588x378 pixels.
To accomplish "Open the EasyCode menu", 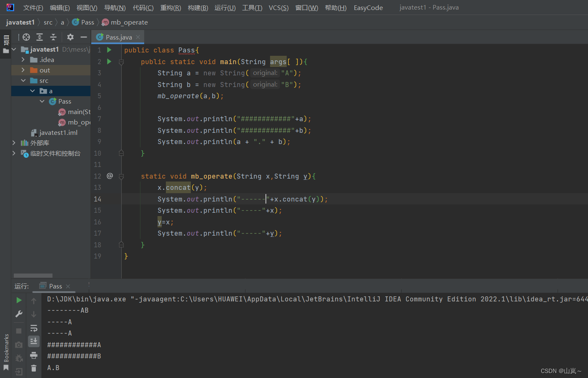I will coord(368,8).
